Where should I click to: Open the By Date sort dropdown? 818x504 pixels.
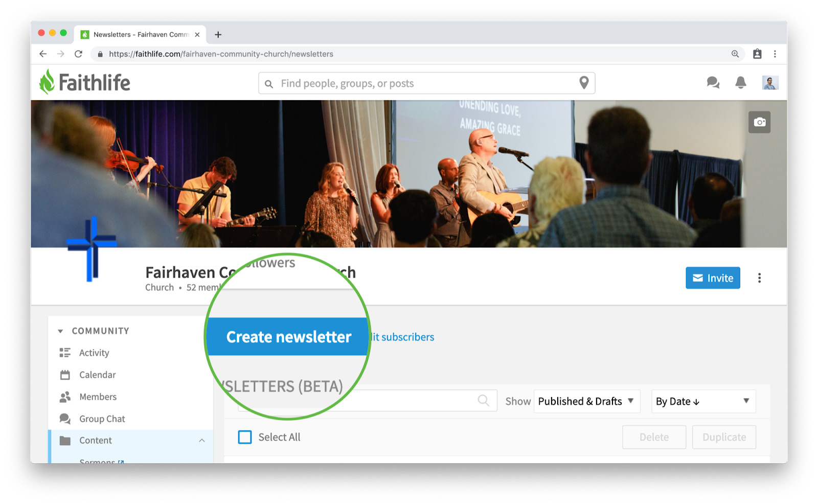click(703, 401)
